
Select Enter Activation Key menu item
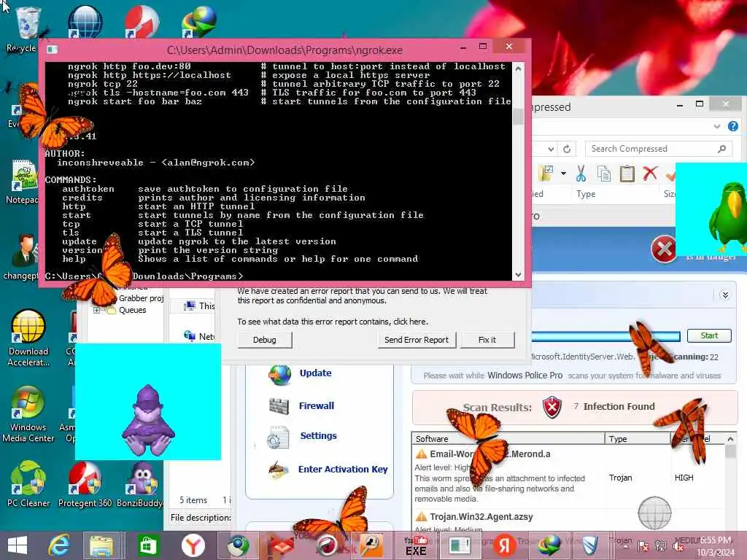point(343,470)
